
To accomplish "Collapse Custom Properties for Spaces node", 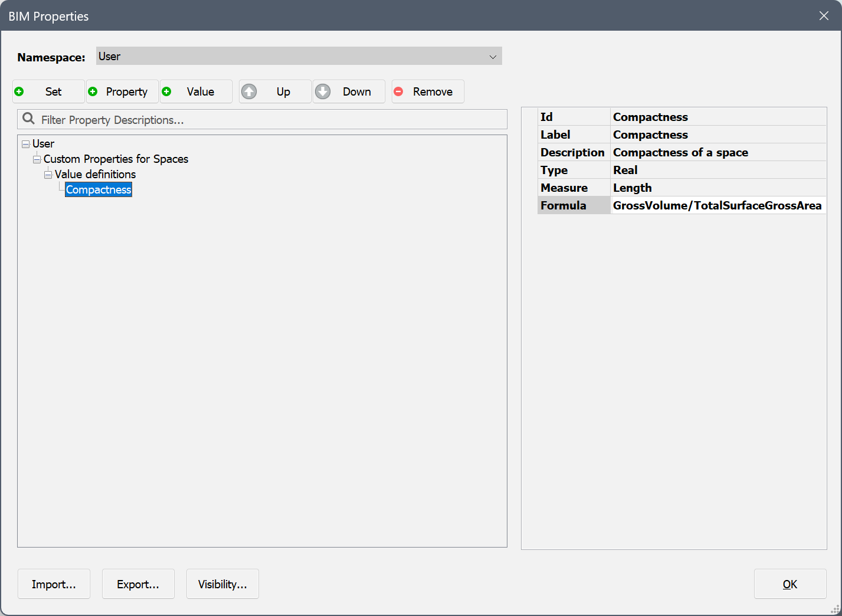I will [37, 159].
